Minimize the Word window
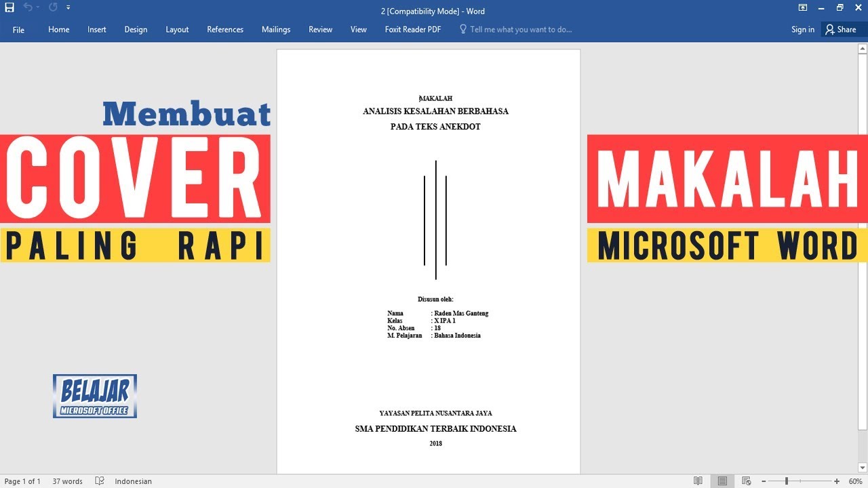868x488 pixels. [x=821, y=7]
